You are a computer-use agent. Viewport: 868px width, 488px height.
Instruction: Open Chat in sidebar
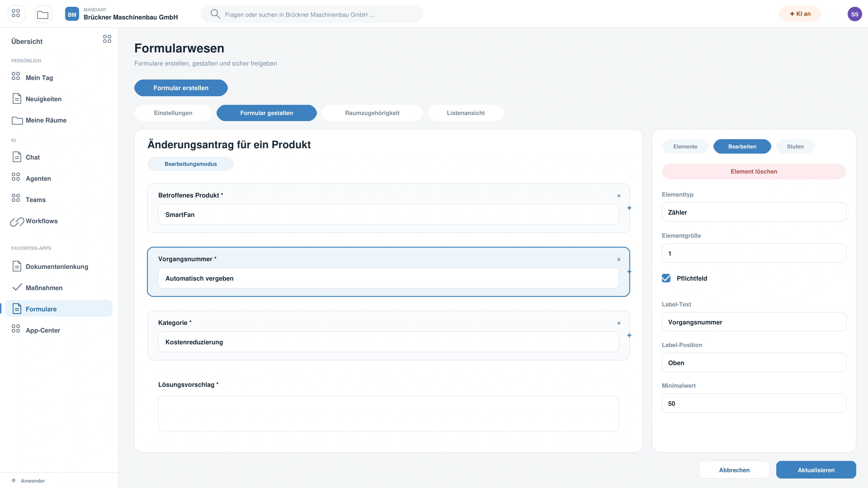[59, 157]
